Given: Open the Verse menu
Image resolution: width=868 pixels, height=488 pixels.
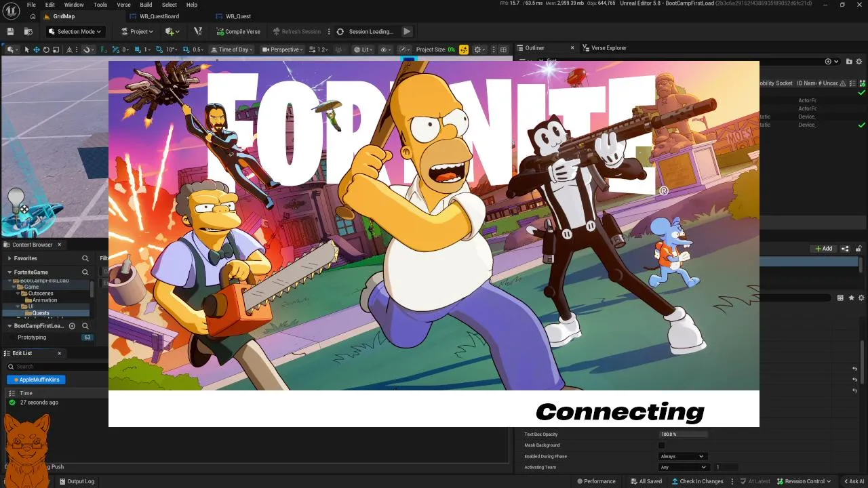Looking at the screenshot, I should (x=123, y=5).
